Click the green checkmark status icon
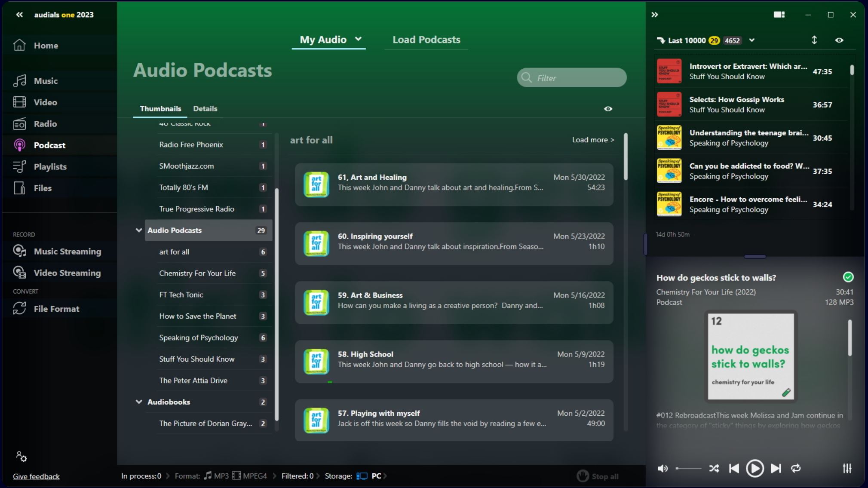The height and width of the screenshot is (488, 868). pos(848,277)
